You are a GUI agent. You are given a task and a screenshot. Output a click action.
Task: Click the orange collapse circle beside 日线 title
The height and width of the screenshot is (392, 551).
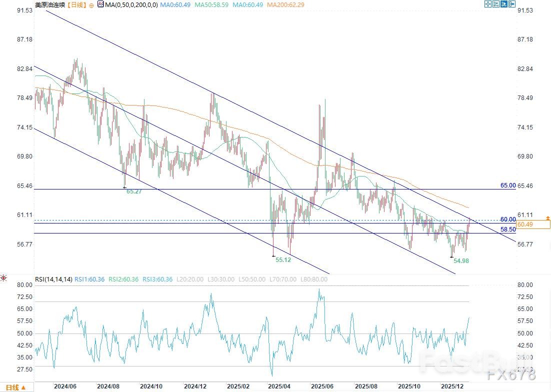pyautogui.click(x=91, y=4)
